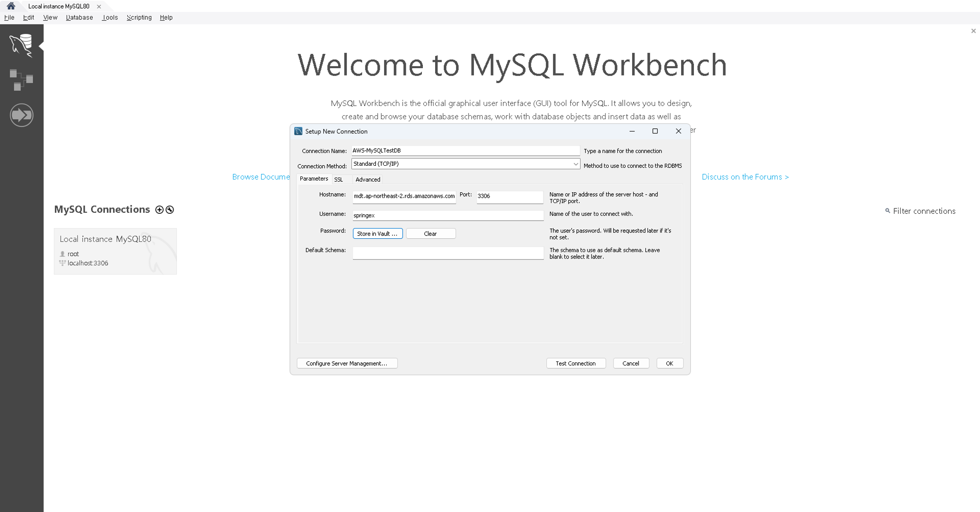The image size is (980, 512).
Task: Click the 'MySQL Connections' heading
Action: tap(102, 209)
